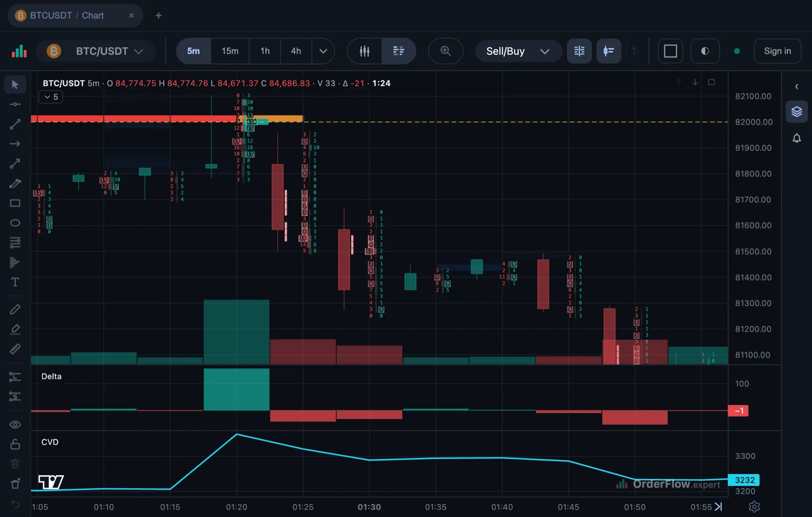The image size is (812, 517).
Task: Close the BTCUSDT Chart tab
Action: [x=131, y=15]
